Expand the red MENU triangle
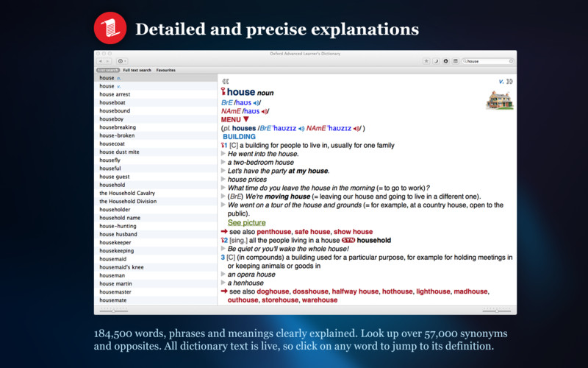The image size is (588, 368). pyautogui.click(x=246, y=119)
